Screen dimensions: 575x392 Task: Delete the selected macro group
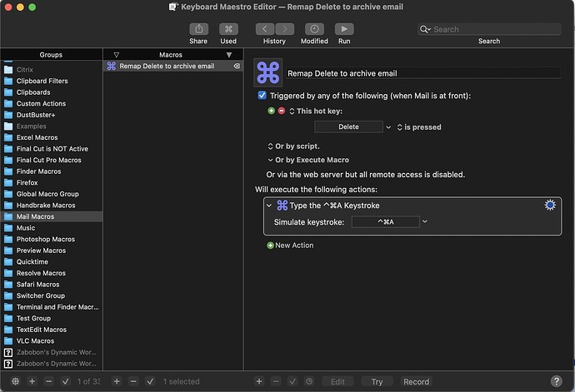click(48, 381)
